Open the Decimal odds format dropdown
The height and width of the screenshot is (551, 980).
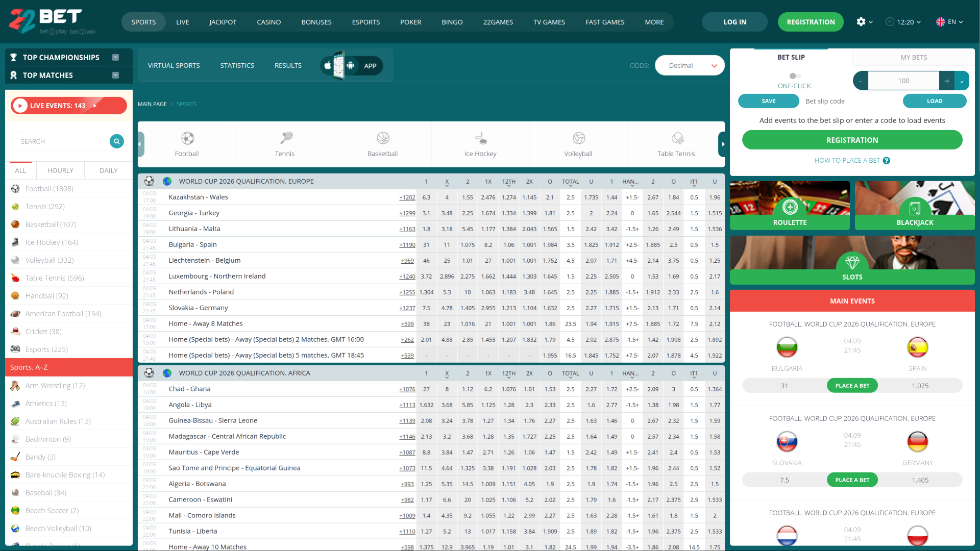point(690,65)
